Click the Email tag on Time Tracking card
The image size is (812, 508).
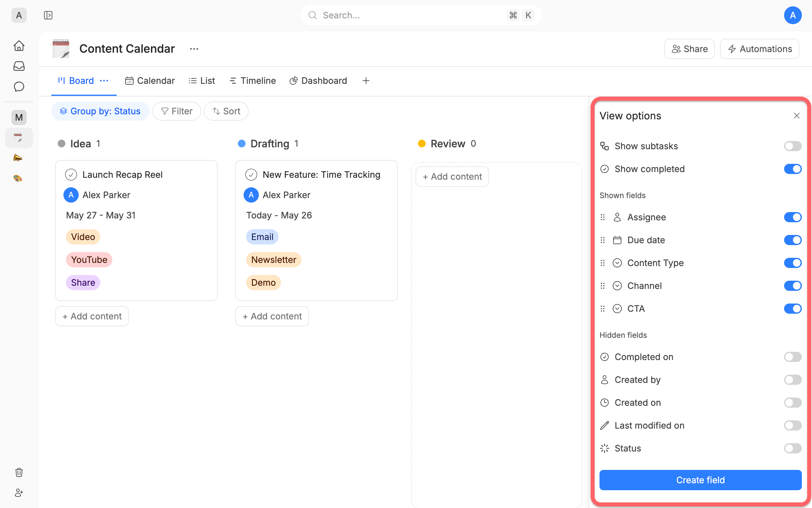tap(262, 237)
